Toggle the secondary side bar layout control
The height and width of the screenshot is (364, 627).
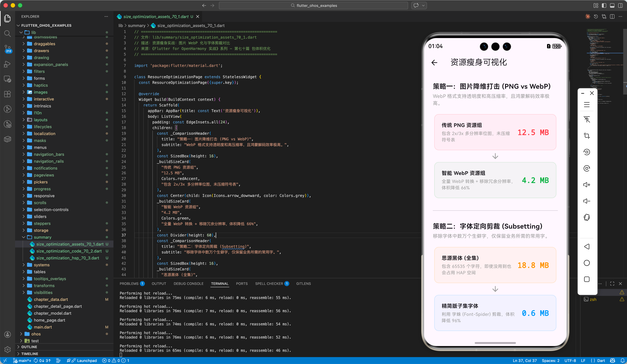click(621, 5)
